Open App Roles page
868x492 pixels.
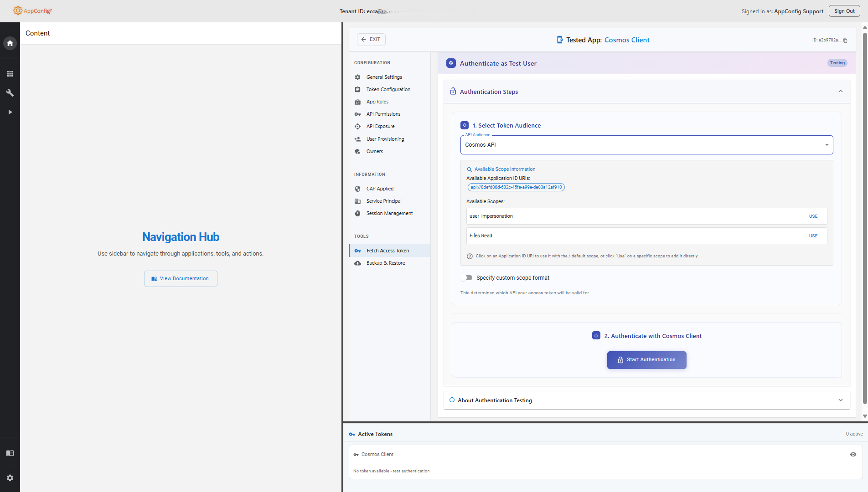(377, 102)
